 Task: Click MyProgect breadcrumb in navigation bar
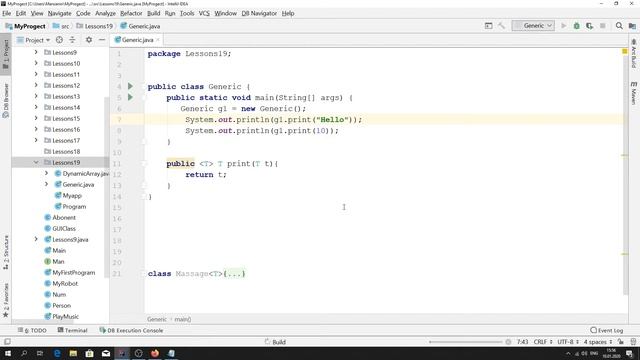[25, 26]
